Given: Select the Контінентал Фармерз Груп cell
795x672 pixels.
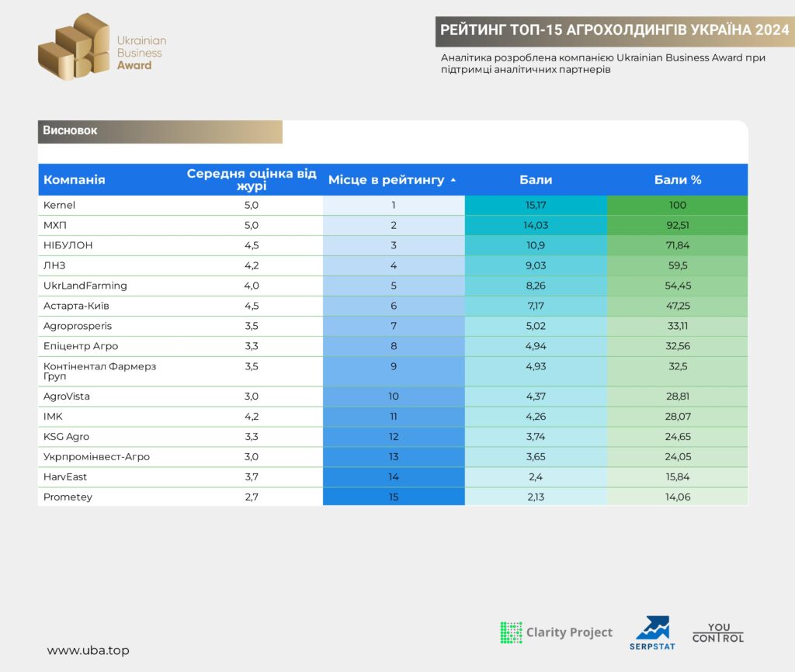Looking at the screenshot, I should click(x=109, y=372).
